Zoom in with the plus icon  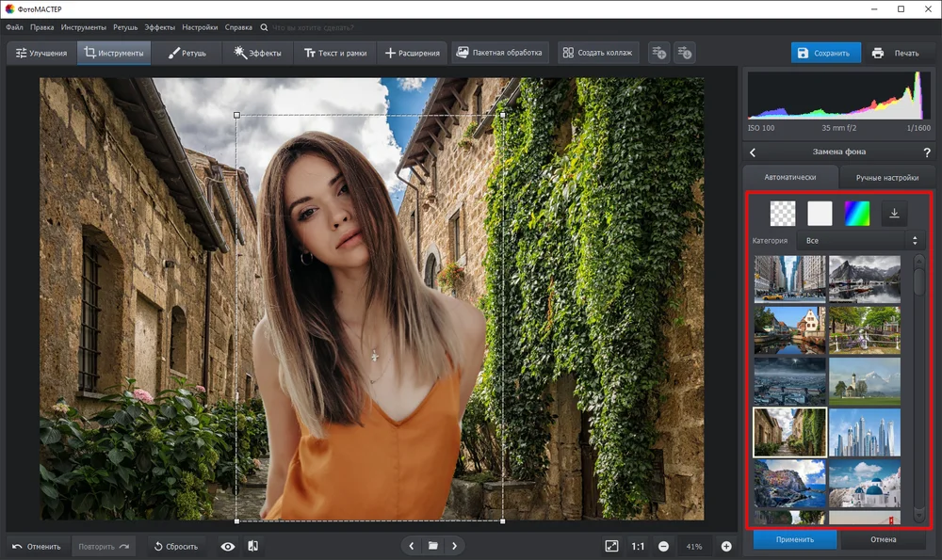[726, 546]
